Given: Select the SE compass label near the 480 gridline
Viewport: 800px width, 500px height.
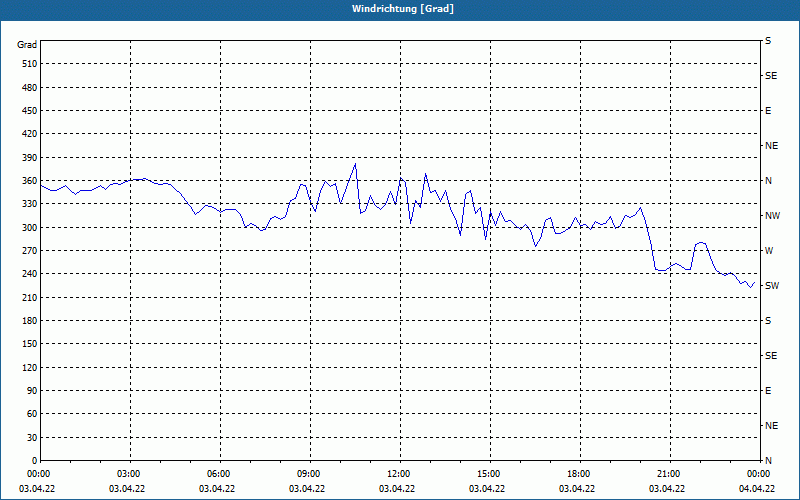Looking at the screenshot, I should pyautogui.click(x=771, y=76).
